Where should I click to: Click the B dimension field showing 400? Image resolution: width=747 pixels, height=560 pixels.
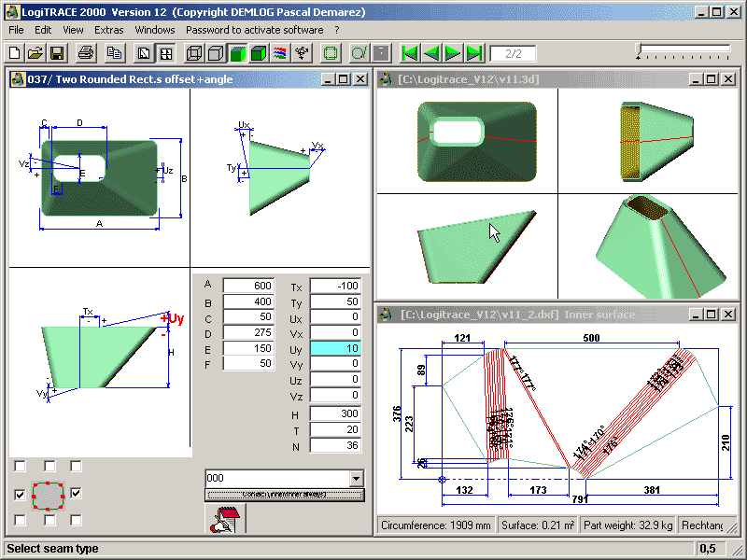pyautogui.click(x=248, y=301)
